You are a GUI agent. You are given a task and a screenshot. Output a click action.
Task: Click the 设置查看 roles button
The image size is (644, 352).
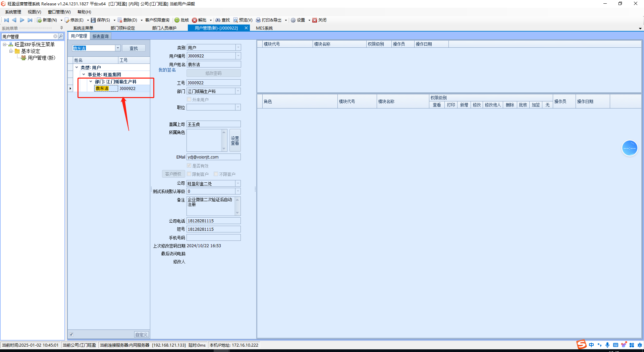(x=235, y=141)
